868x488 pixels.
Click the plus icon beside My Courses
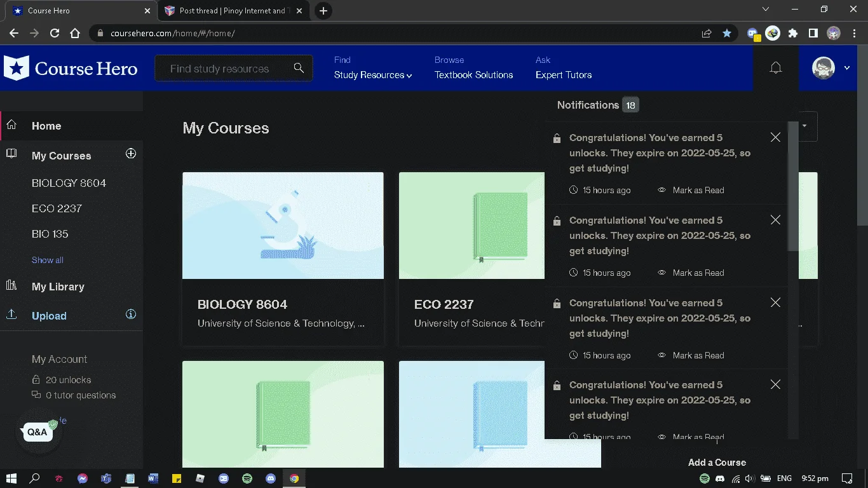click(x=131, y=154)
